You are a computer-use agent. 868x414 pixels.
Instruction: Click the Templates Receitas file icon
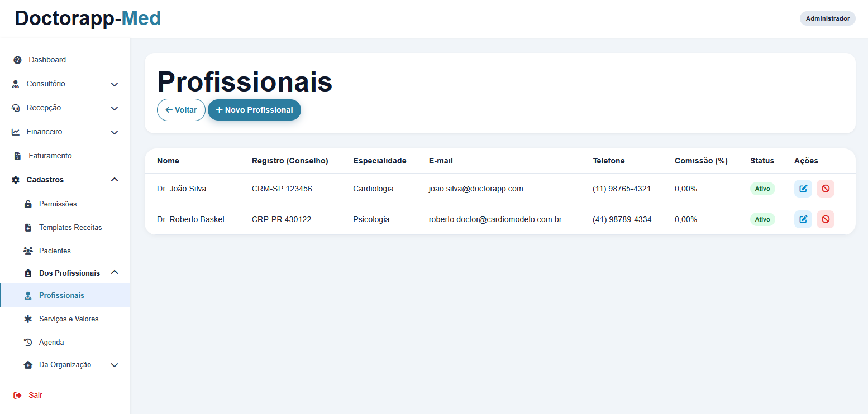(28, 228)
